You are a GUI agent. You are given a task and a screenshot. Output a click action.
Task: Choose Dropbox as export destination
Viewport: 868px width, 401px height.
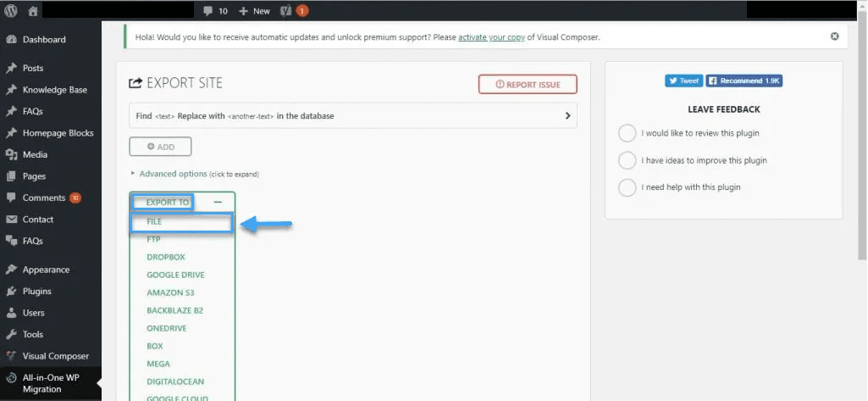click(x=165, y=258)
